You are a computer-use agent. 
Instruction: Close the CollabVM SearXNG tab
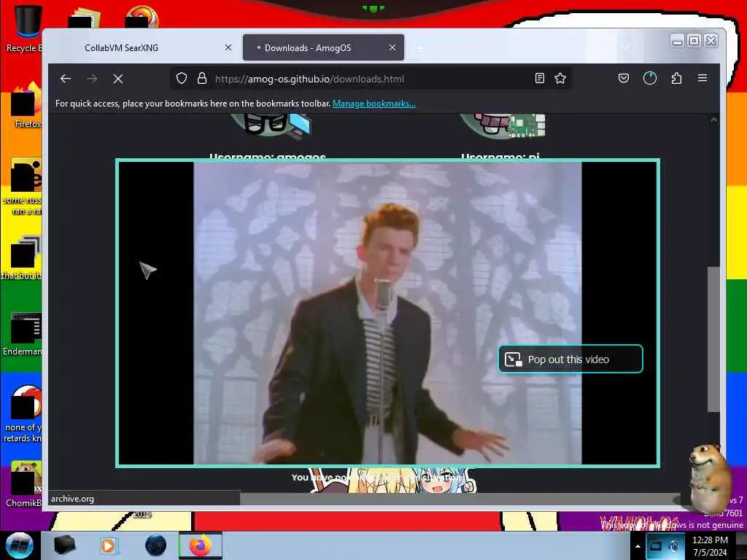pos(228,47)
